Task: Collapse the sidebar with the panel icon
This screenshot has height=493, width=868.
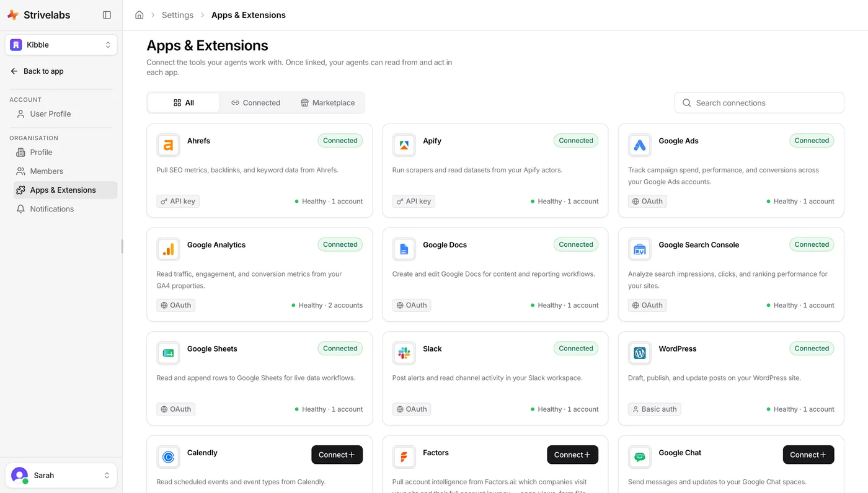Action: [x=107, y=15]
